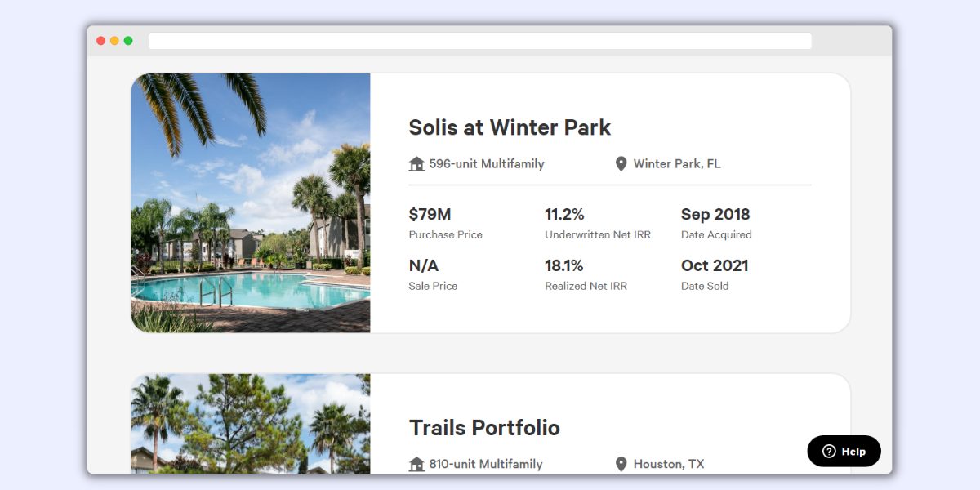The image size is (980, 490).
Task: Click the green traffic light window button
Action: [x=127, y=39]
